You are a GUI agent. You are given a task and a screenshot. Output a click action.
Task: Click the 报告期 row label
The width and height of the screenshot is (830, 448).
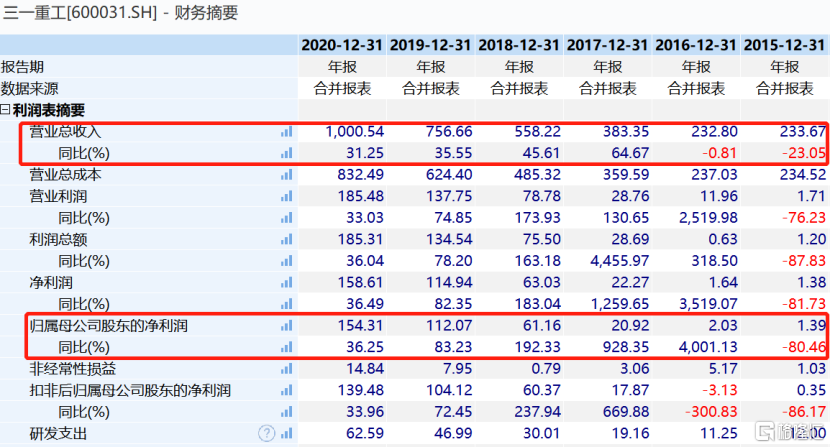pyautogui.click(x=23, y=67)
